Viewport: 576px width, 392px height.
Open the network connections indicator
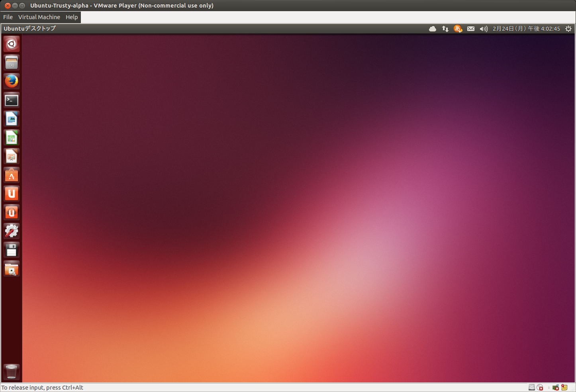tap(445, 29)
